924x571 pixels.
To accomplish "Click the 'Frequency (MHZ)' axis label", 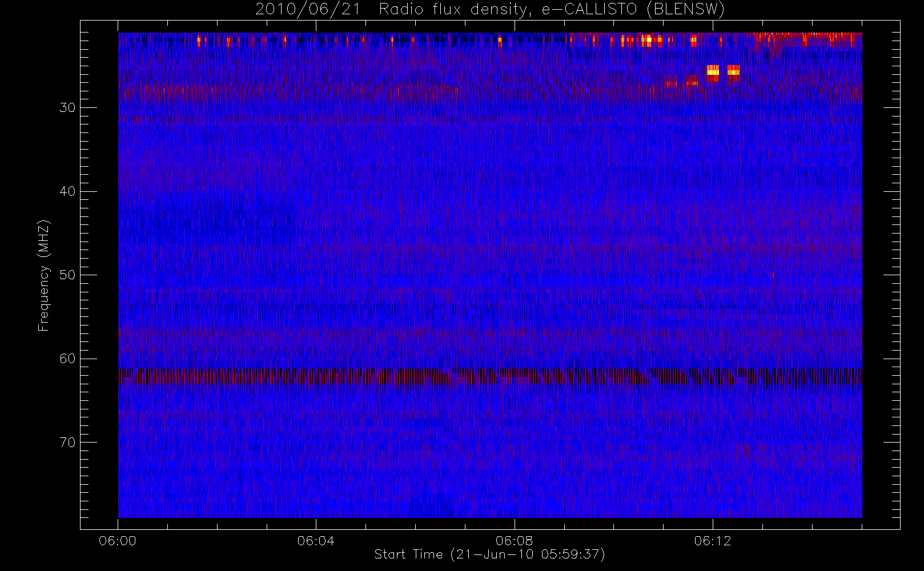I will point(43,275).
